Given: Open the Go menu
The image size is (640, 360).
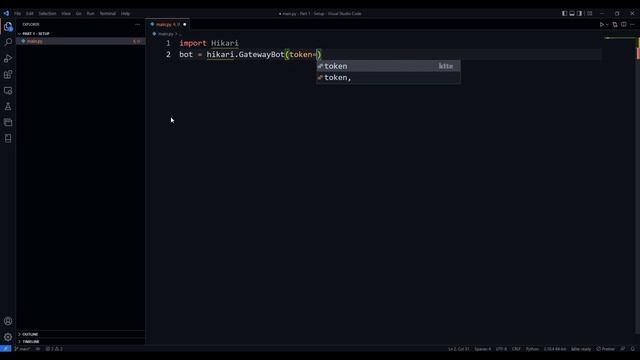Looking at the screenshot, I should point(78,13).
